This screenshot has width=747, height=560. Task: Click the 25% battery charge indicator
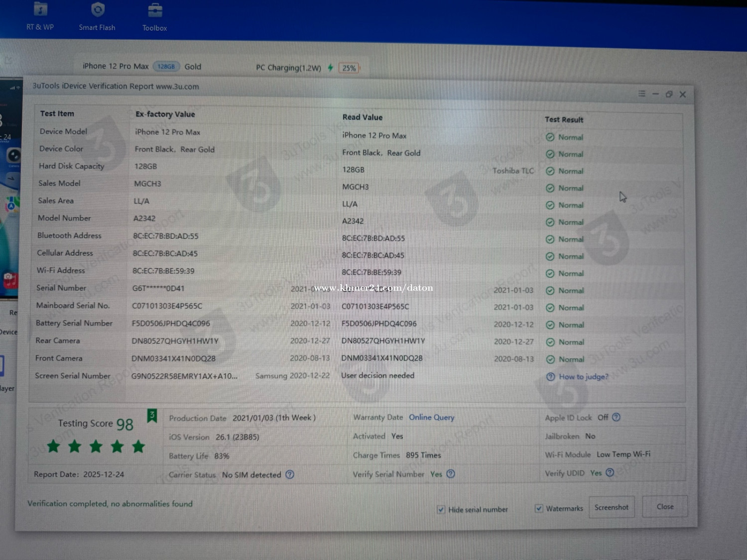(349, 68)
